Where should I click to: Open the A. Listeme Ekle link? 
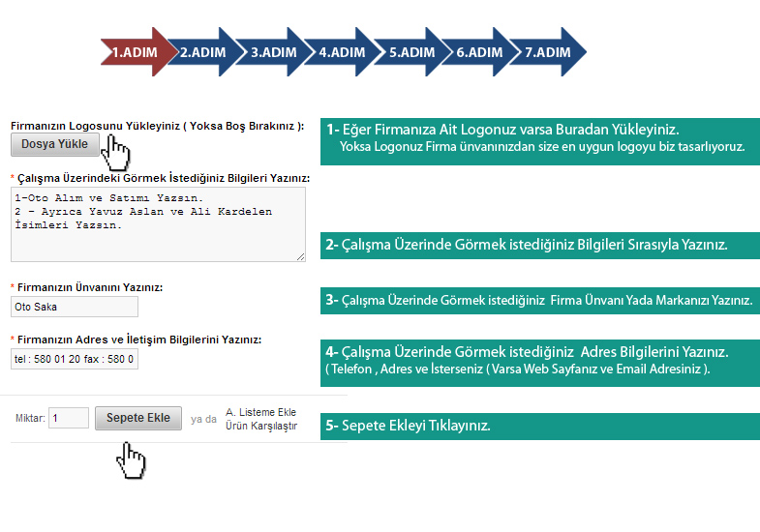pyautogui.click(x=260, y=411)
